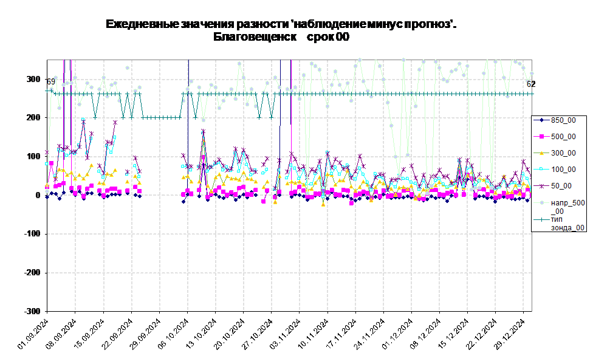The image size is (593, 364).
Task: Click the date label 13.10.2024
Action: click(x=201, y=334)
